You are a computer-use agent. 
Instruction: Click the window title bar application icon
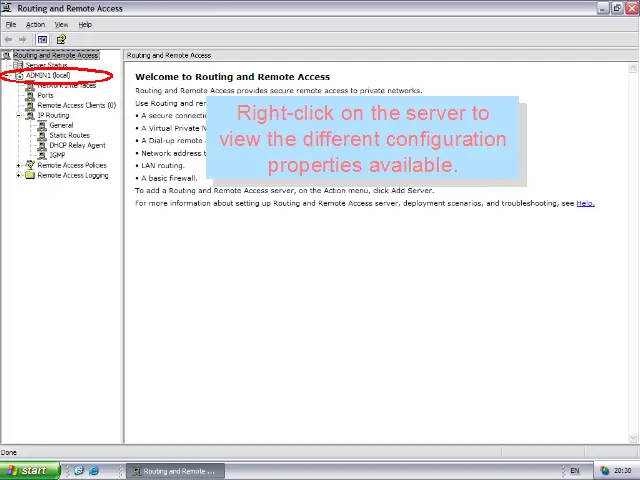pos(7,8)
